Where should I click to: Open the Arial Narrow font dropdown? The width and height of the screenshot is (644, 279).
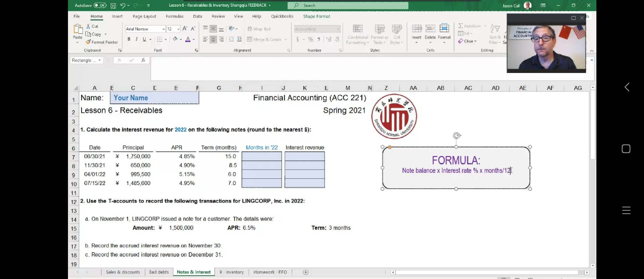(x=163, y=29)
